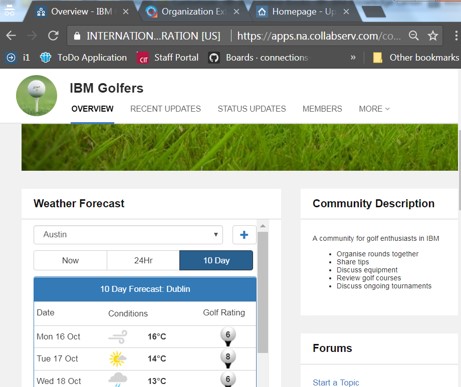Open a new browser tab
461x387 pixels.
click(374, 12)
